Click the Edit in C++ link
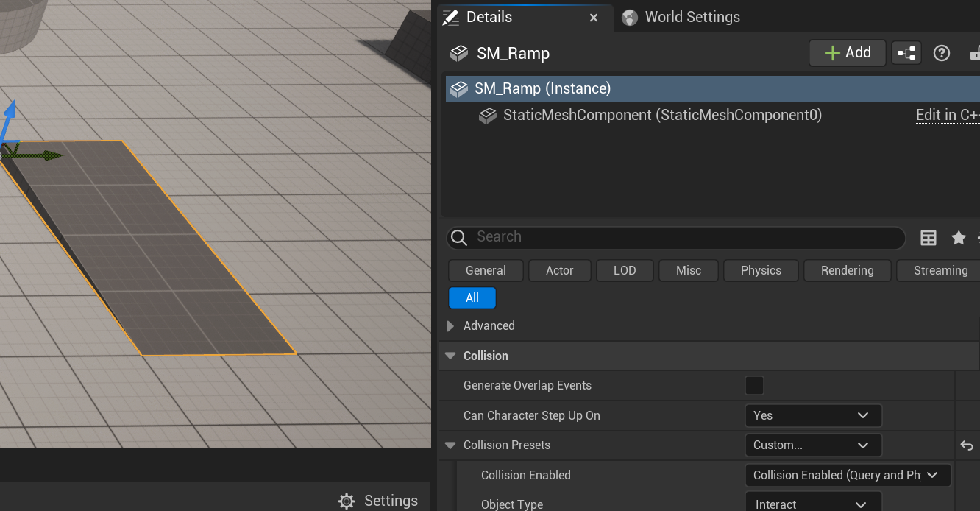Image resolution: width=980 pixels, height=511 pixels. click(947, 115)
